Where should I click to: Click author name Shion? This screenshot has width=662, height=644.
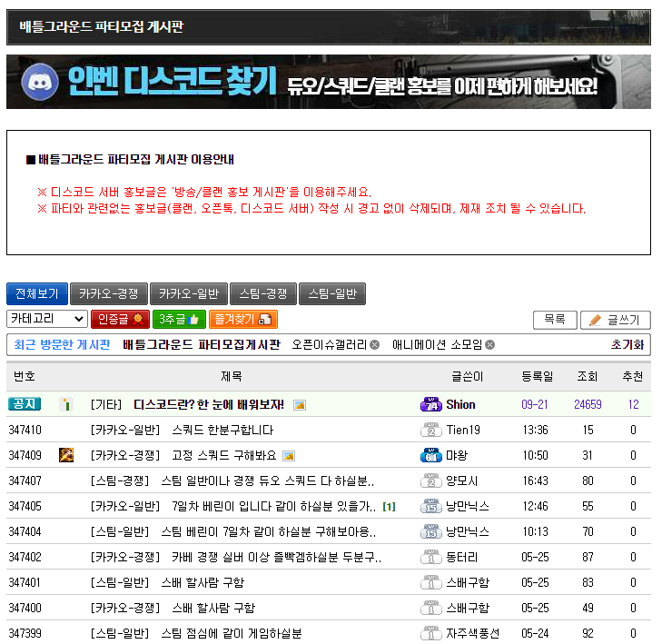(460, 404)
